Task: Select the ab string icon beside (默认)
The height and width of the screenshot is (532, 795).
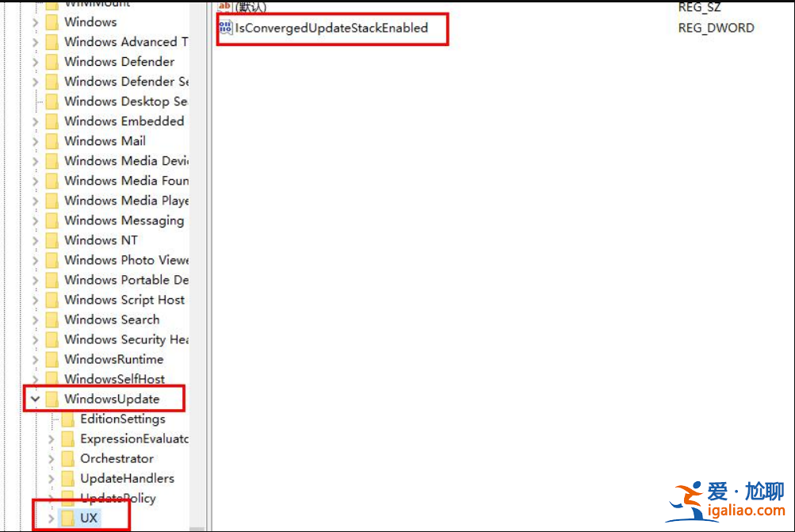Action: point(224,6)
